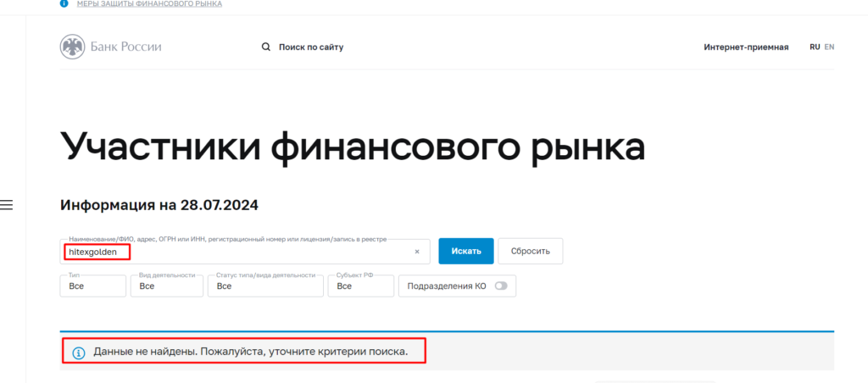Open the МЕРЫ ЗАЩИТЫ ФИНАНСОВОГО РЫНКА link
This screenshot has width=868, height=383.
pyautogui.click(x=149, y=4)
